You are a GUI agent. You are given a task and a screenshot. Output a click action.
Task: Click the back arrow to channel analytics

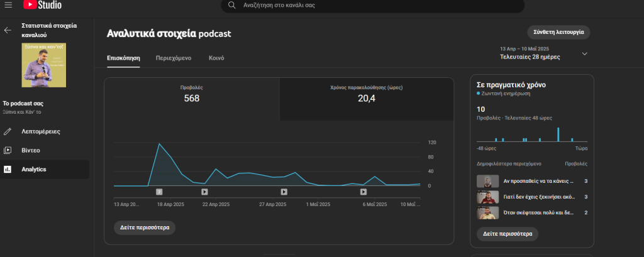(x=8, y=30)
